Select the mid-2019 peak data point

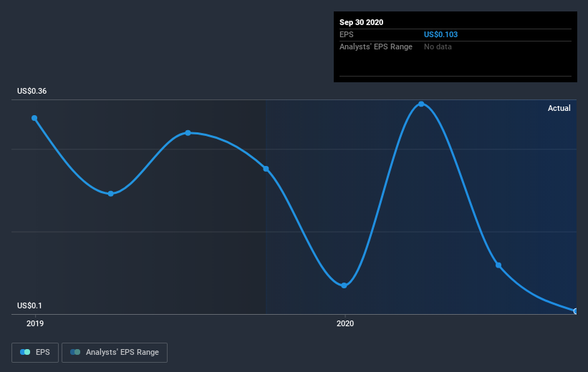(188, 133)
